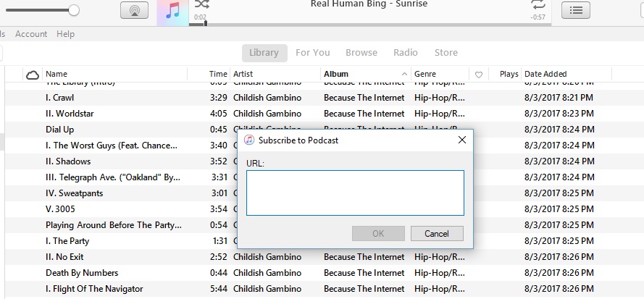Select 'I. Flight Of The Navigator' track
This screenshot has width=644, height=299.
94,289
